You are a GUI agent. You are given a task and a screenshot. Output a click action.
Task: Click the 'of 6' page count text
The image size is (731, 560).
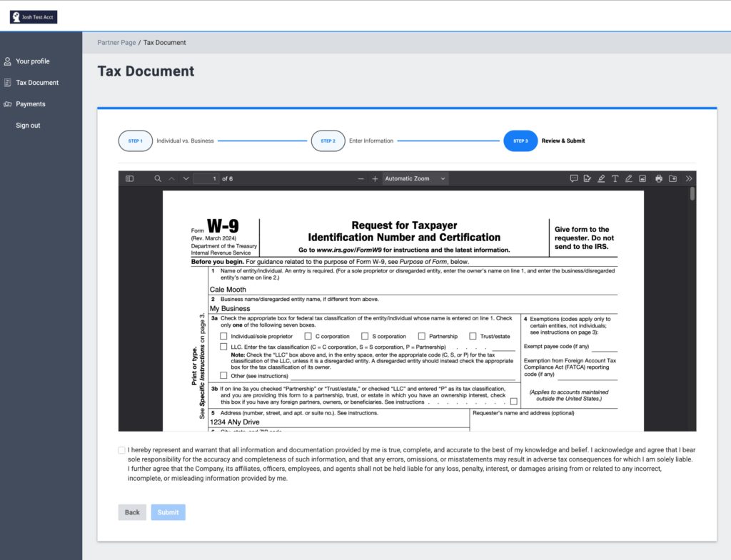[x=228, y=178]
